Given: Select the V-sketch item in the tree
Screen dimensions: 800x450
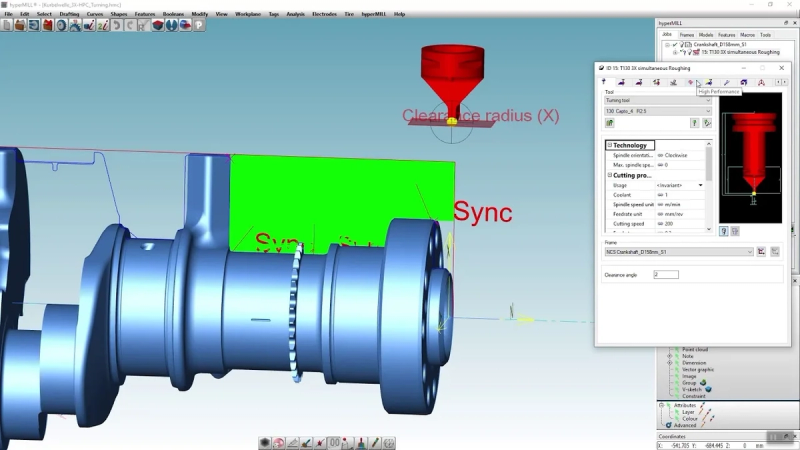Looking at the screenshot, I should 692,389.
